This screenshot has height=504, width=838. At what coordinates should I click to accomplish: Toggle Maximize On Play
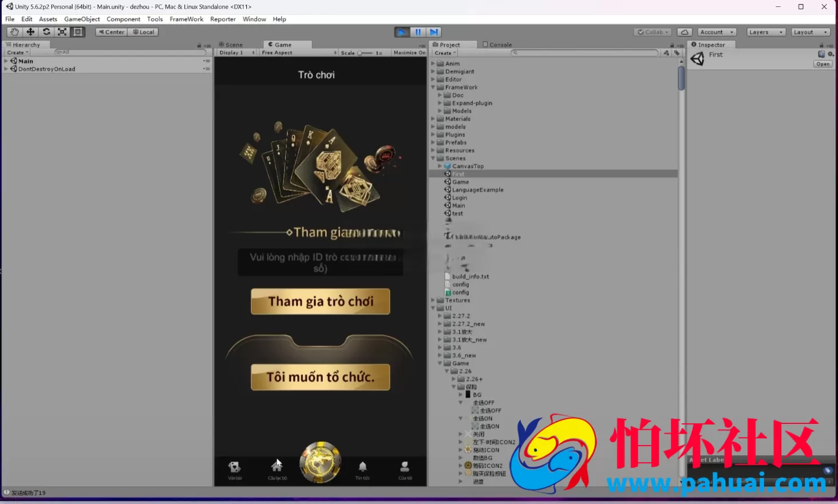[409, 53]
